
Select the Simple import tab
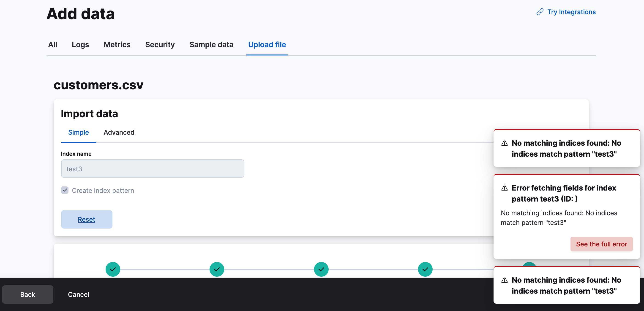(78, 132)
